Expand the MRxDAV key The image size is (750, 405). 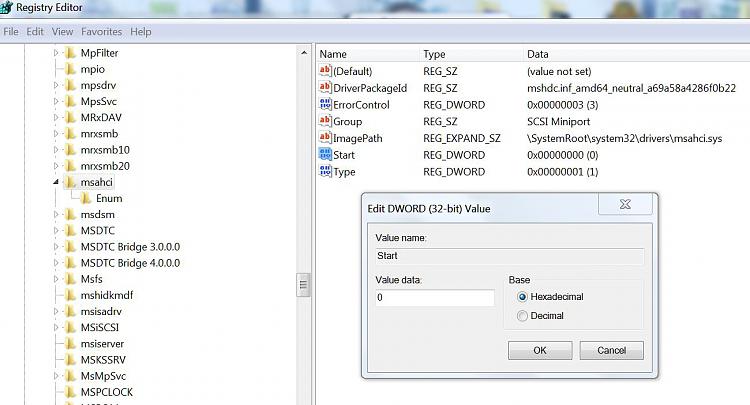pos(56,117)
